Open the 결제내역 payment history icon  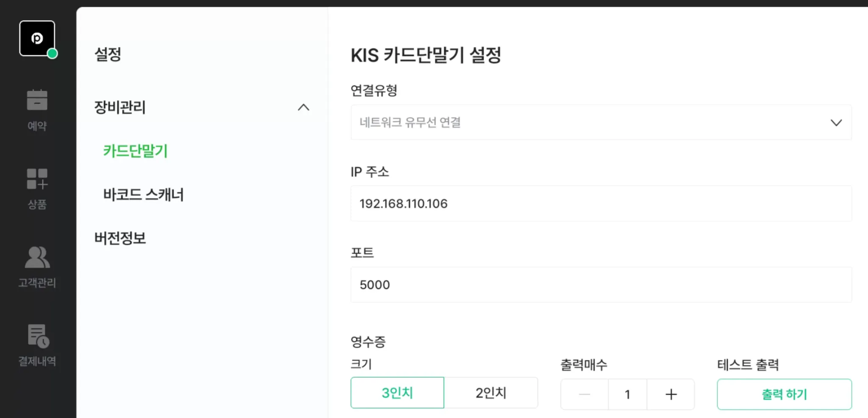pos(38,336)
